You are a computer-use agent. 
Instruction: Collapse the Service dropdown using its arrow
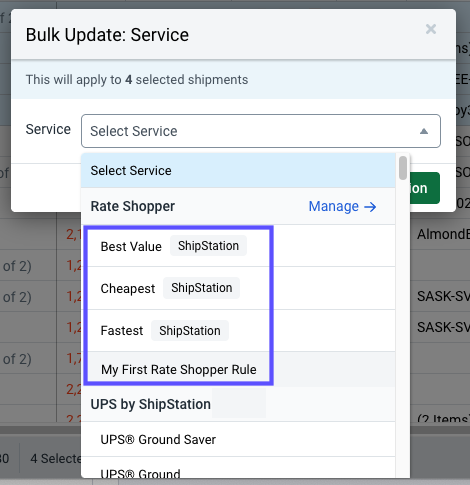[x=424, y=131]
